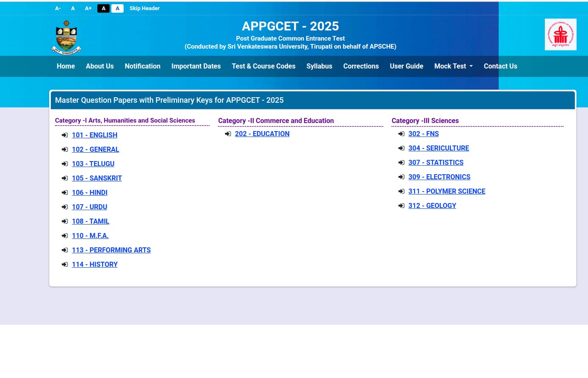The image size is (588, 378).
Task: Click arrow icon beside 101 - ENGLISH
Action: pos(65,135)
